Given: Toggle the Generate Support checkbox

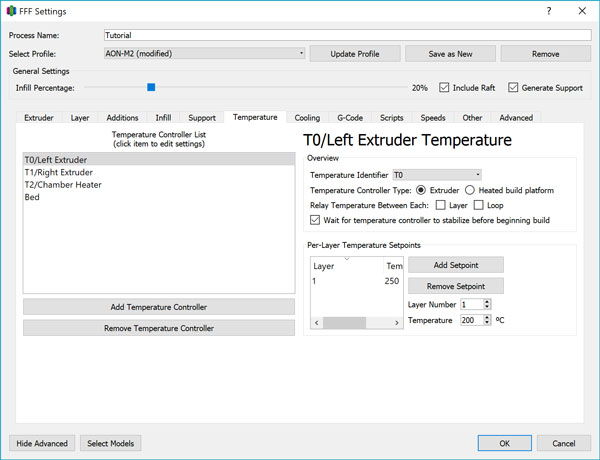Looking at the screenshot, I should [x=513, y=88].
